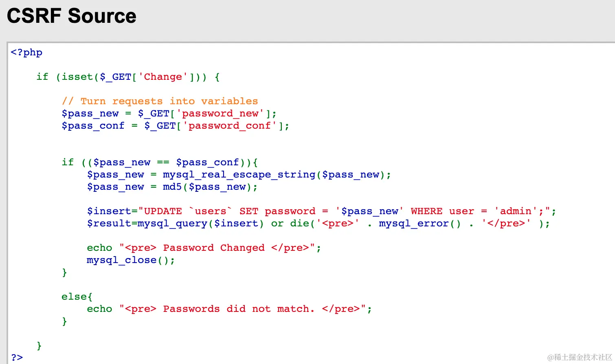Click the echo Passwords did not match line

click(229, 309)
